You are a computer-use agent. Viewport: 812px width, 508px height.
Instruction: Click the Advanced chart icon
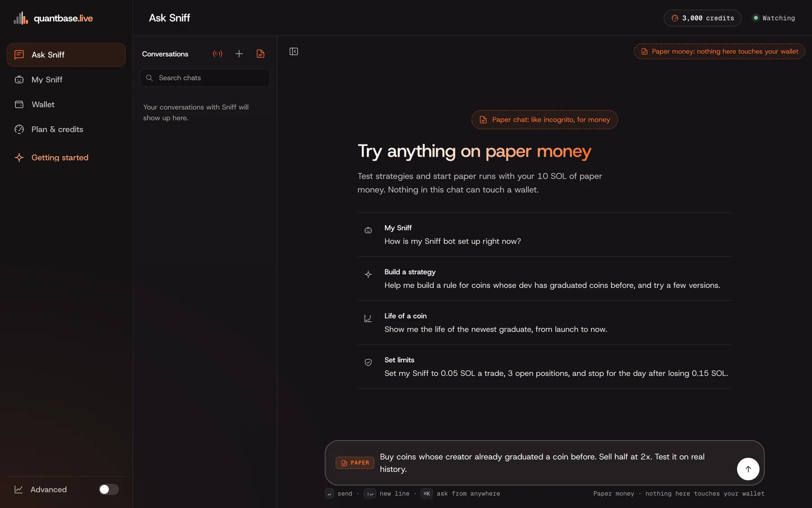click(18, 489)
